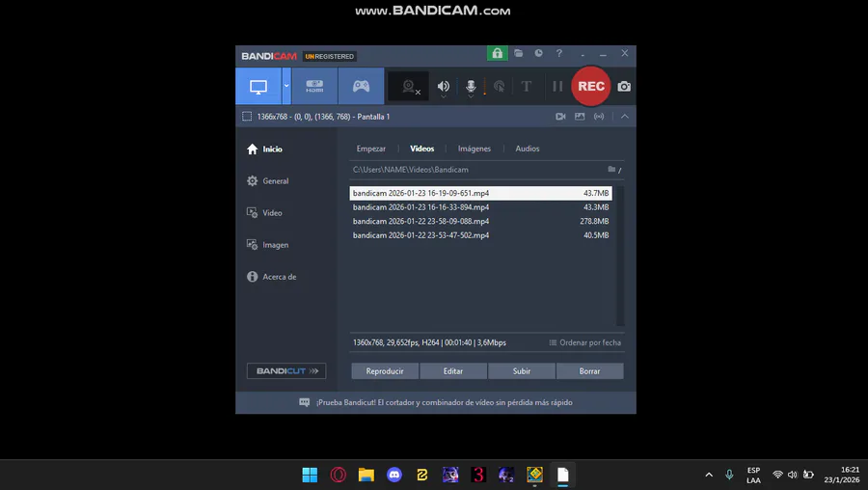Screen dimensions: 868x490
Task: Click the video file list scrollbar
Action: tap(620, 257)
